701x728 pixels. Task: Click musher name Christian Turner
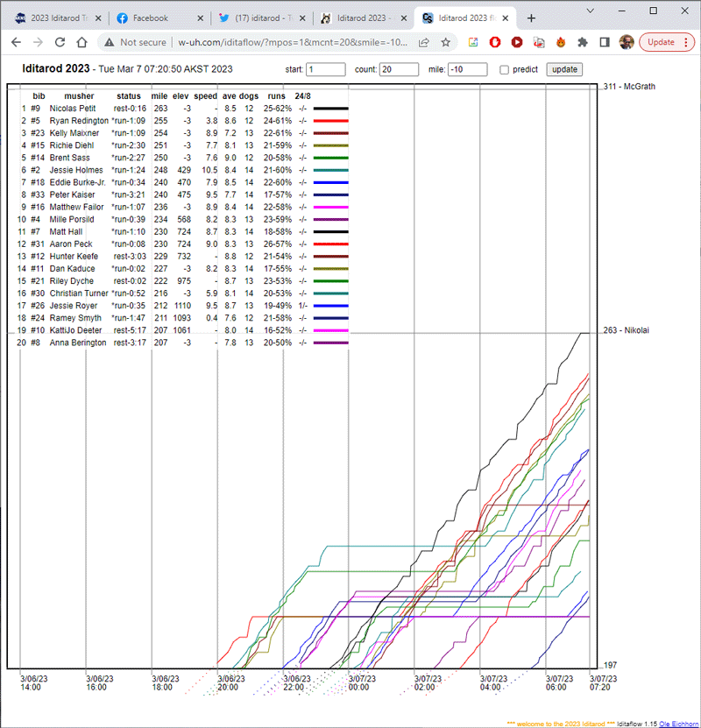(x=79, y=293)
